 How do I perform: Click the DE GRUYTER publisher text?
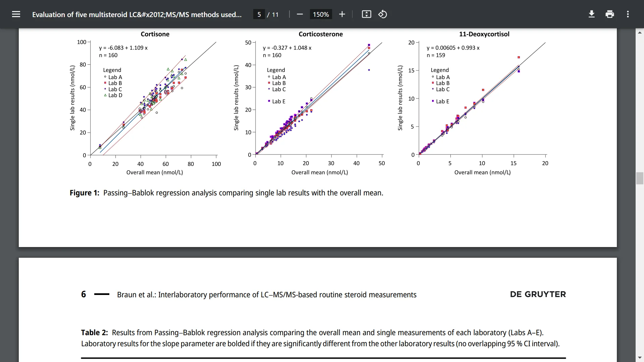tap(538, 294)
